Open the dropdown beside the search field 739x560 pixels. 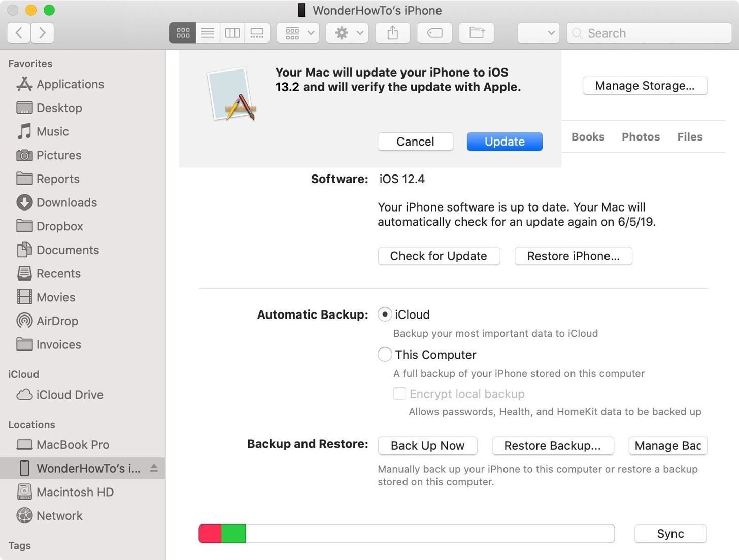538,32
